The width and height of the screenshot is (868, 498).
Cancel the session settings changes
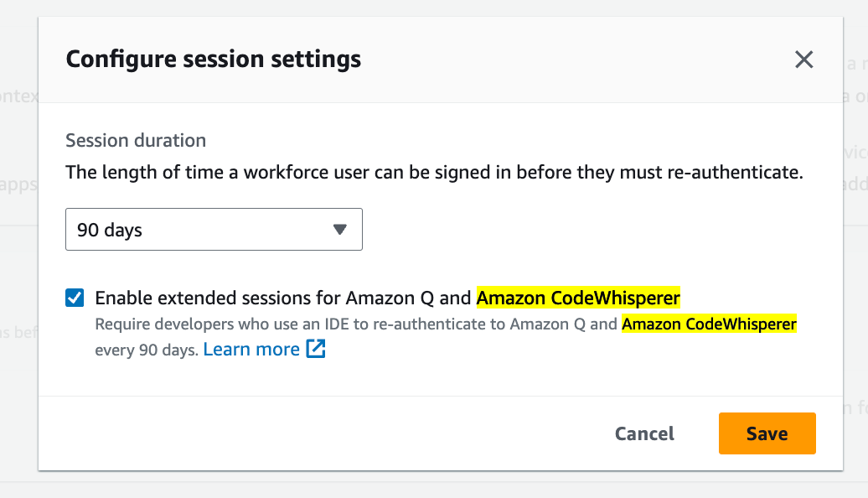[644, 433]
